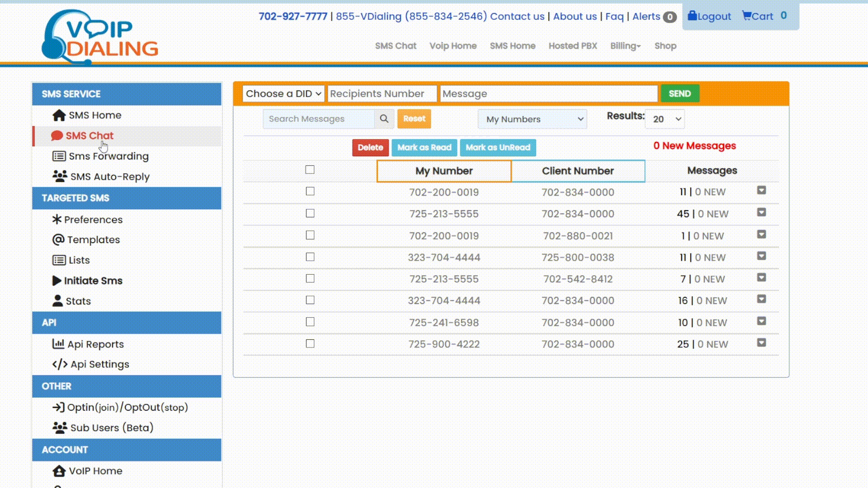Click the Sub Users (Beta) group icon

click(x=60, y=427)
